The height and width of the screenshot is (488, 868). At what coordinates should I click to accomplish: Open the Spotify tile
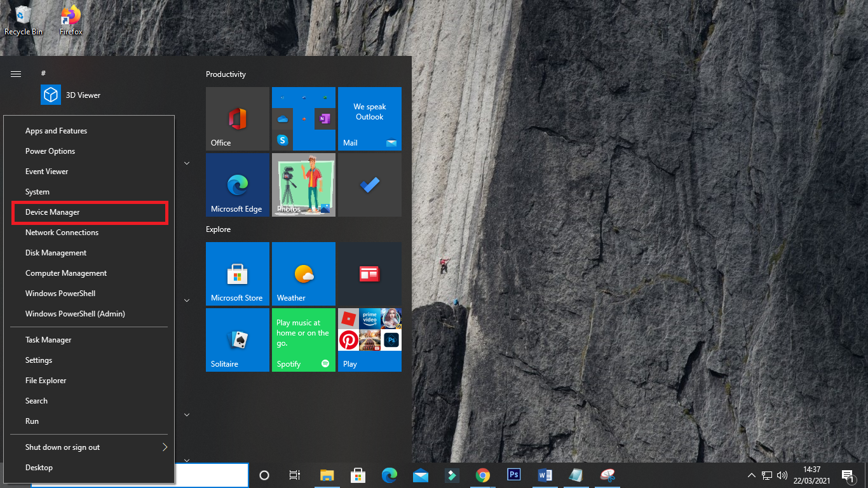click(x=304, y=340)
